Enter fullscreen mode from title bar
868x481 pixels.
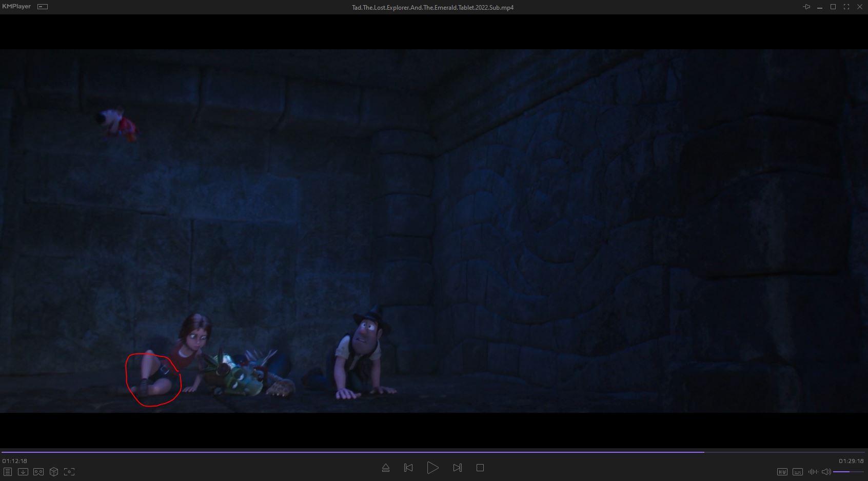846,7
